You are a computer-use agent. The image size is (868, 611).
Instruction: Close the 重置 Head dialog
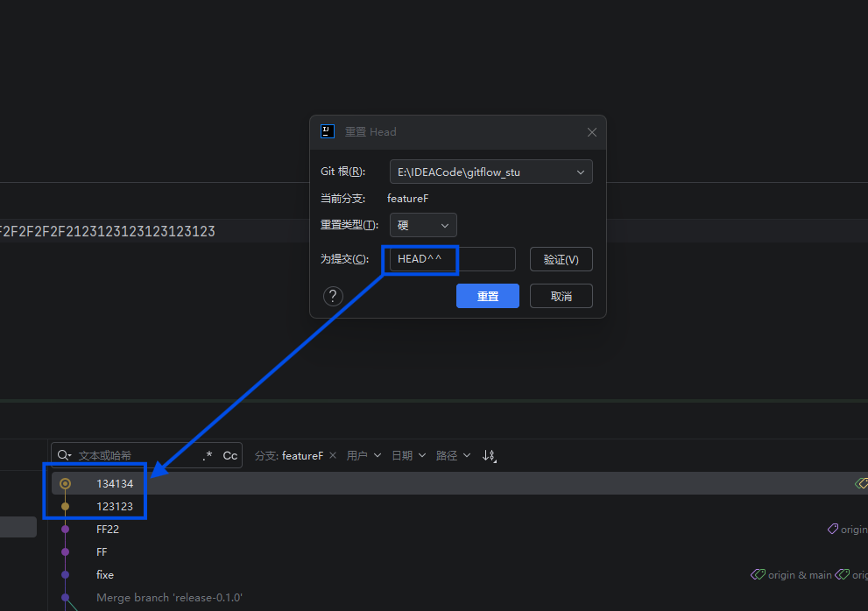point(592,132)
